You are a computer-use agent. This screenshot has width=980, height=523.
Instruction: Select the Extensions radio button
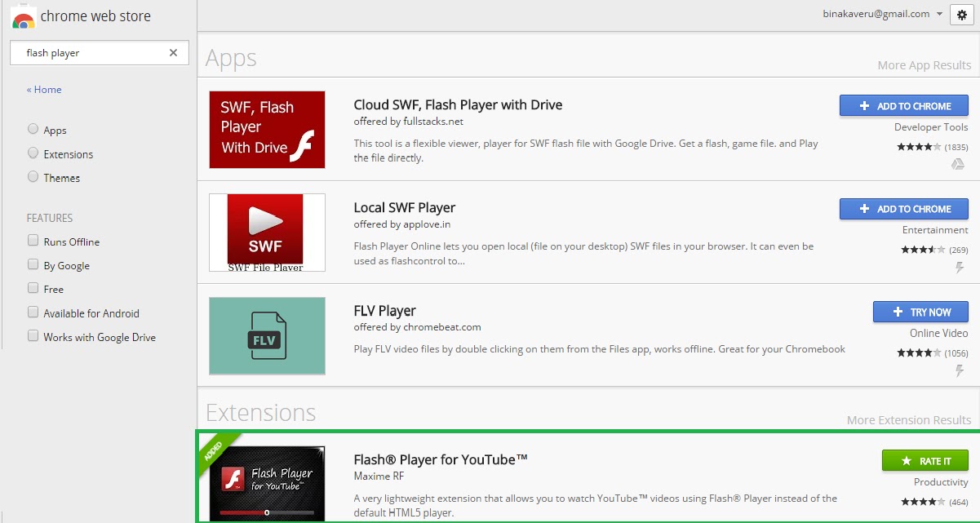point(33,153)
